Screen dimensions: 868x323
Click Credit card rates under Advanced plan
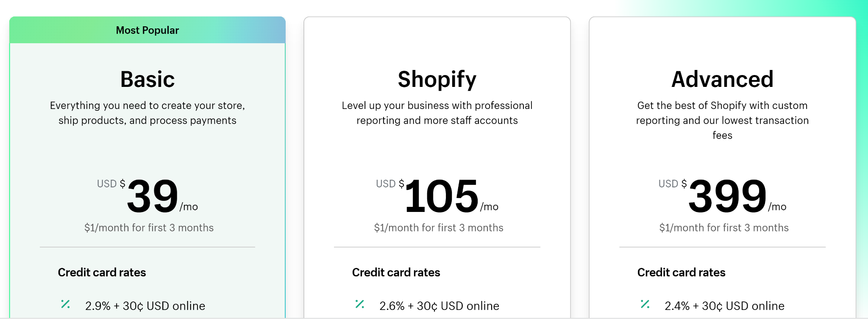pyautogui.click(x=681, y=273)
